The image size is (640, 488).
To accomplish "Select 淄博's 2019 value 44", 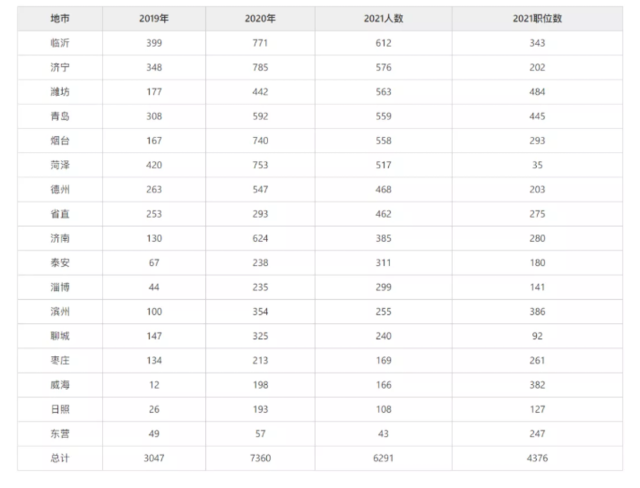I will pos(154,287).
